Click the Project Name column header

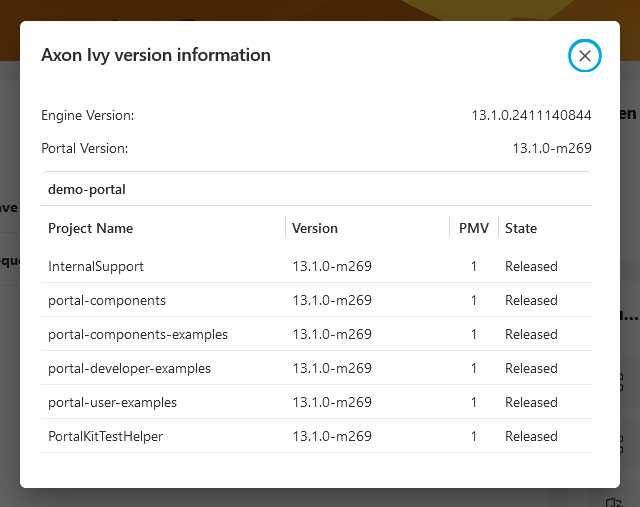(x=91, y=228)
